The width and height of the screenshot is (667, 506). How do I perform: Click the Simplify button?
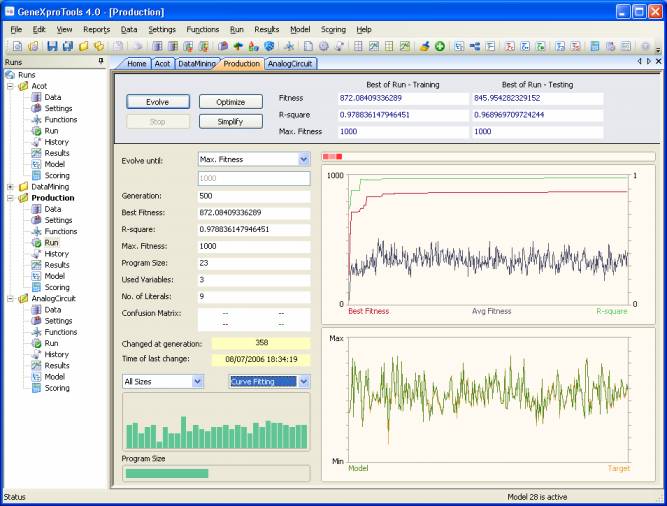pyautogui.click(x=231, y=122)
